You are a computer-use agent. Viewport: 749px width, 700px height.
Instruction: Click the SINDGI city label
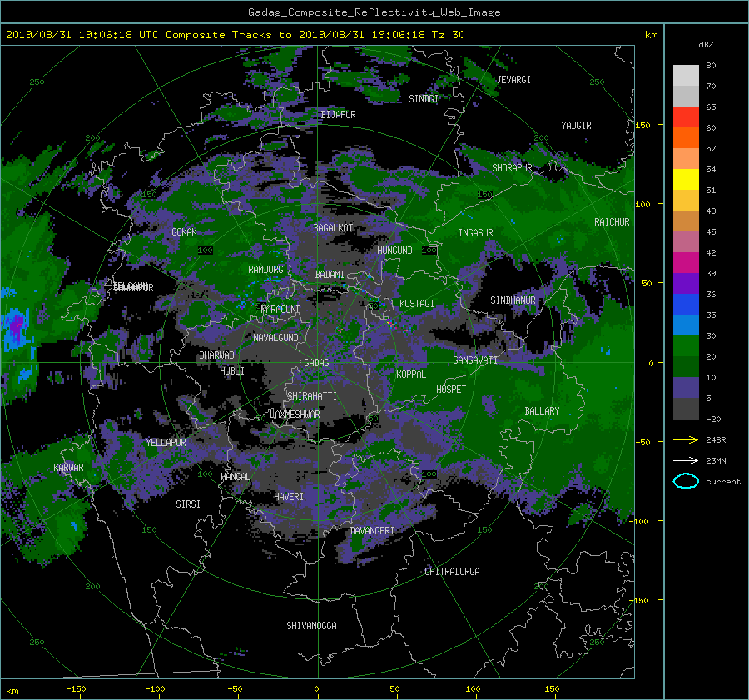coord(424,99)
